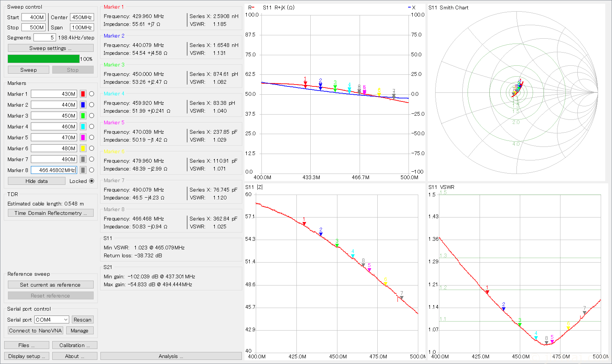Viewport: 612px width, 364px height.
Task: Open the Calibration window
Action: tap(74, 345)
